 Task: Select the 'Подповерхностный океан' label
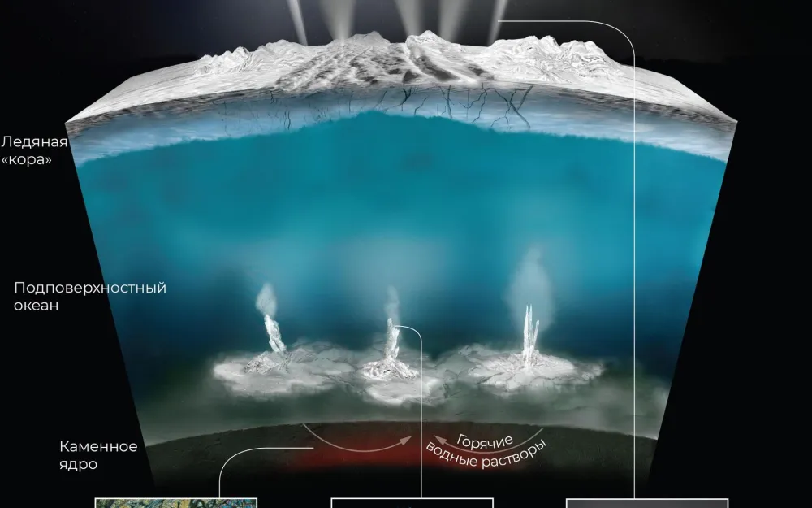pyautogui.click(x=89, y=297)
